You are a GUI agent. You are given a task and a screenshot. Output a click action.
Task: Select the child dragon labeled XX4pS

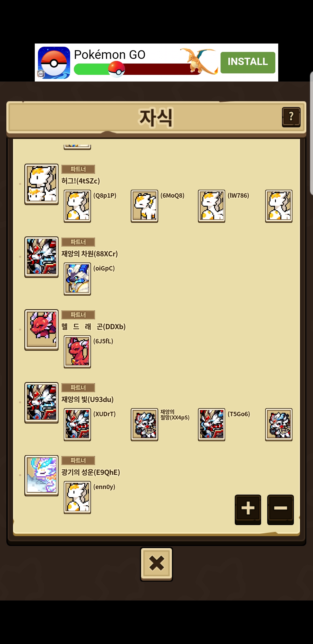coord(144,425)
